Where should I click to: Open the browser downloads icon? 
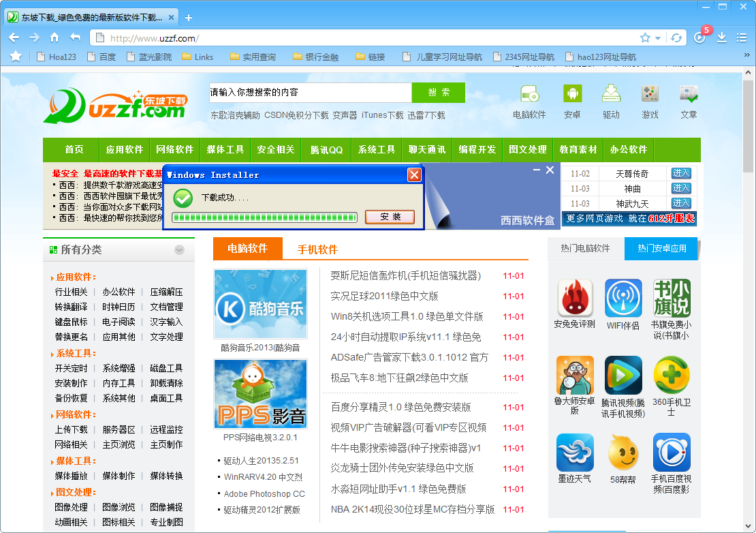point(722,37)
